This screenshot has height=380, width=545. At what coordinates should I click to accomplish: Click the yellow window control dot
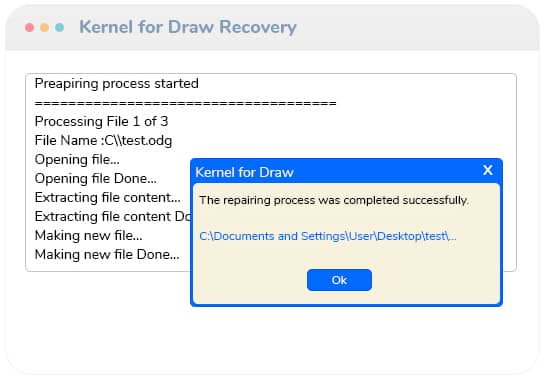[x=44, y=27]
